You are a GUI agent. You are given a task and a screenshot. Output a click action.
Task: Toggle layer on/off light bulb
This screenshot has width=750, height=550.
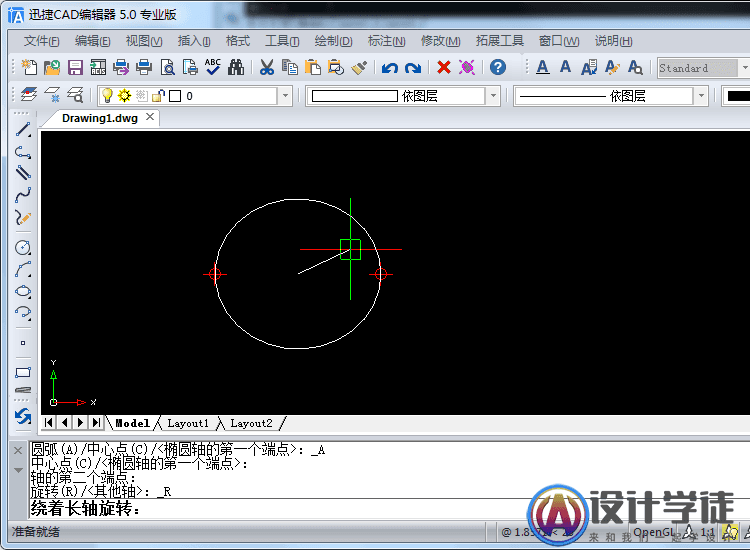point(108,96)
